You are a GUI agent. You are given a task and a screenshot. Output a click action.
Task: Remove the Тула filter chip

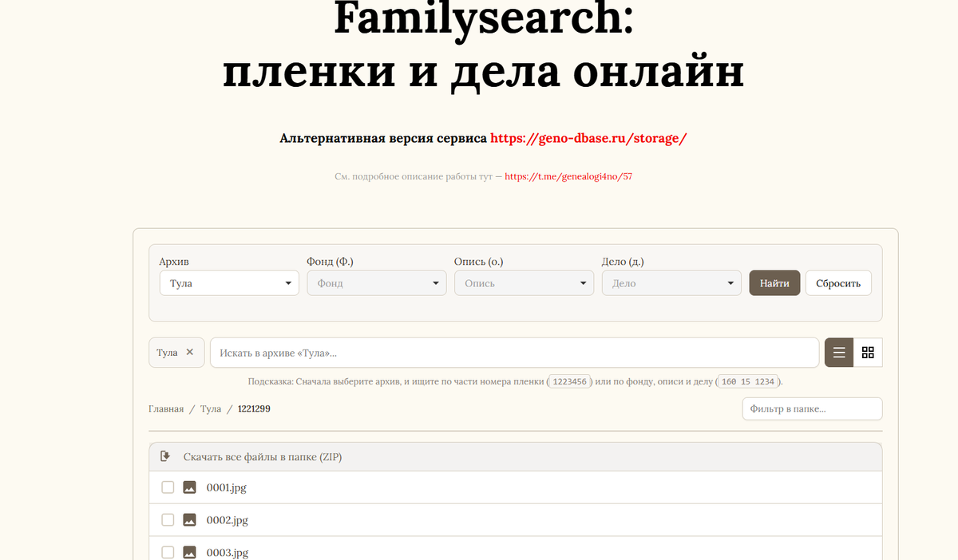[x=190, y=351]
